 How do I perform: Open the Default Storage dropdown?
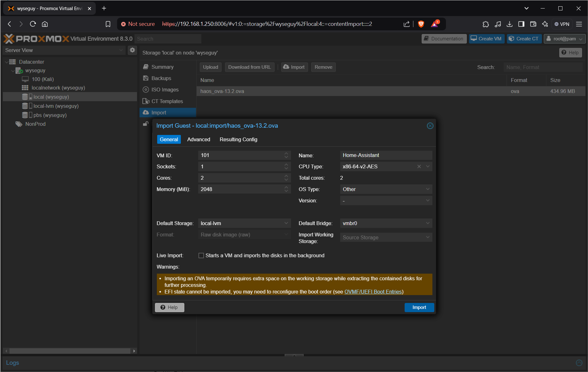286,223
